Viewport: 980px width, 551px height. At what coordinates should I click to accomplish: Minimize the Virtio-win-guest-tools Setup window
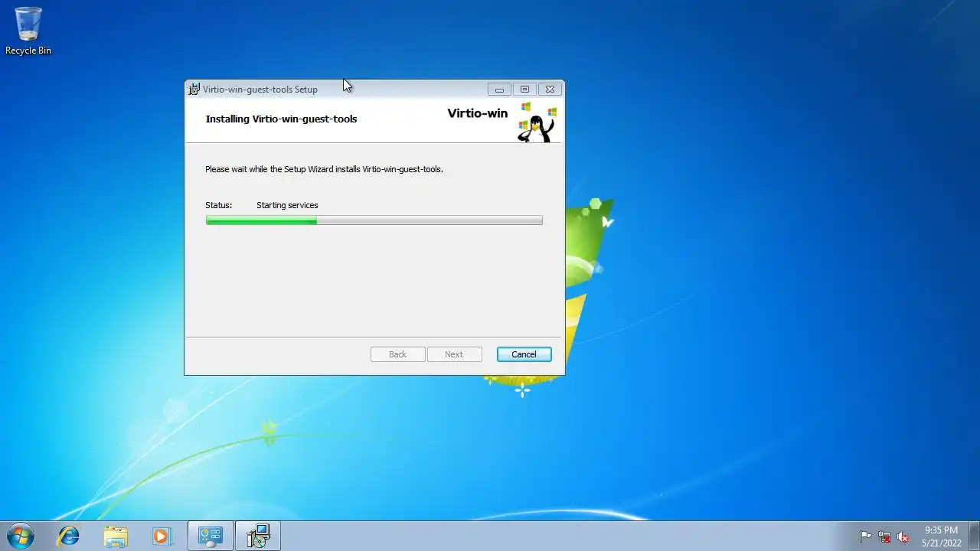(x=499, y=90)
